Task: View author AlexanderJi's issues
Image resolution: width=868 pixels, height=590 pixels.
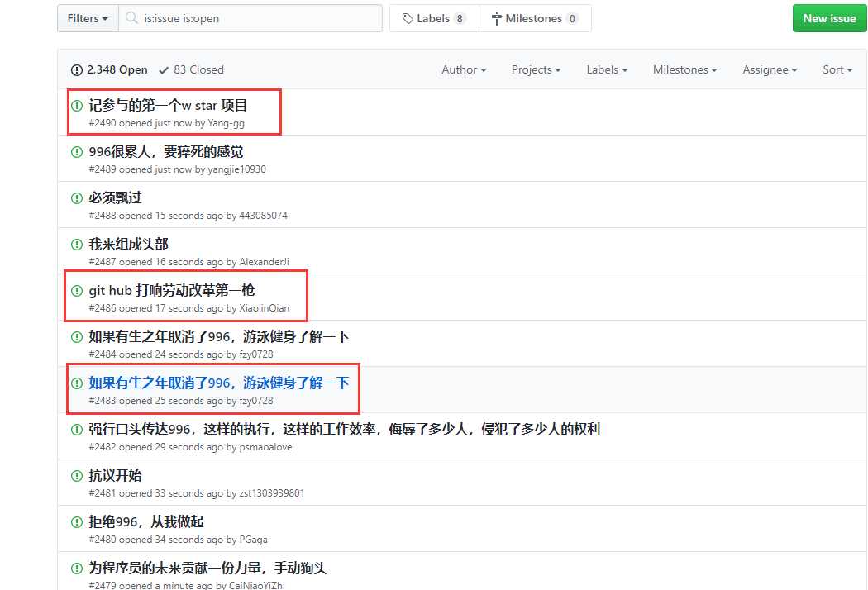Action: tap(264, 262)
